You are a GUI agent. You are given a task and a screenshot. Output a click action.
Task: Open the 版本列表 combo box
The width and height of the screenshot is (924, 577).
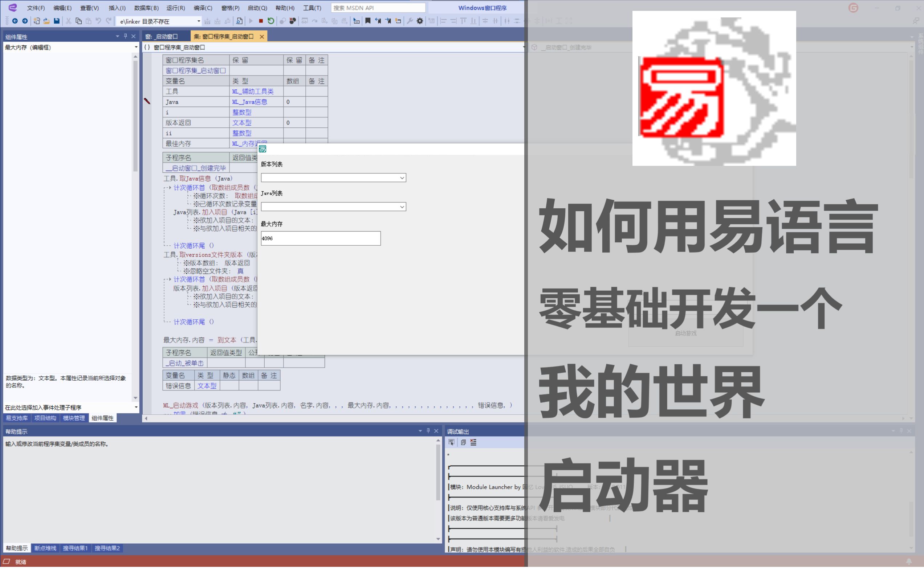402,178
